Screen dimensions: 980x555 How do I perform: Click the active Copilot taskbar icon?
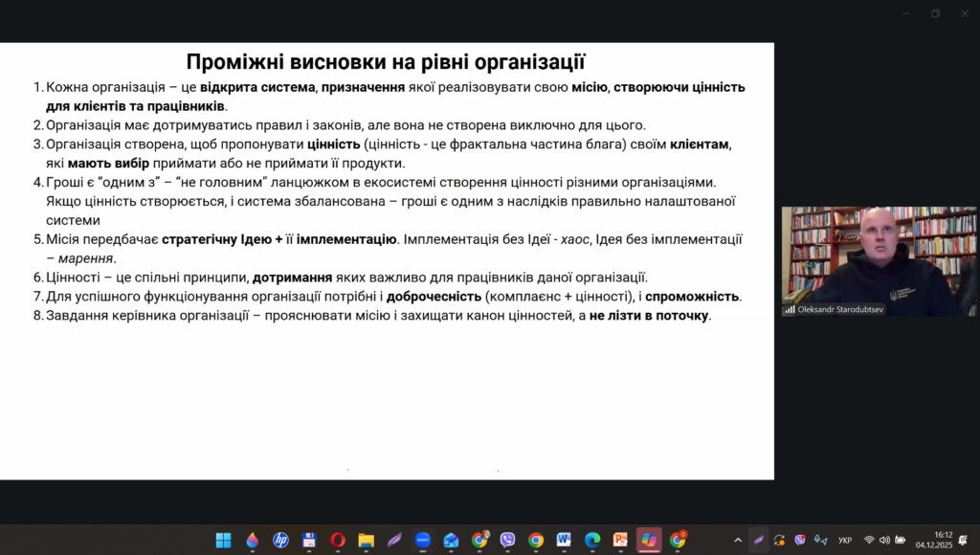[649, 540]
